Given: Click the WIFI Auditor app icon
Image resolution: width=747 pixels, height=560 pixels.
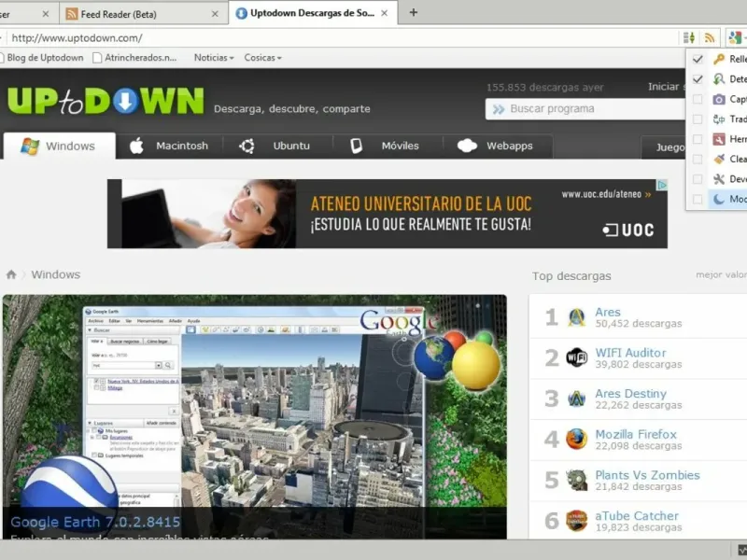Looking at the screenshot, I should coord(576,357).
